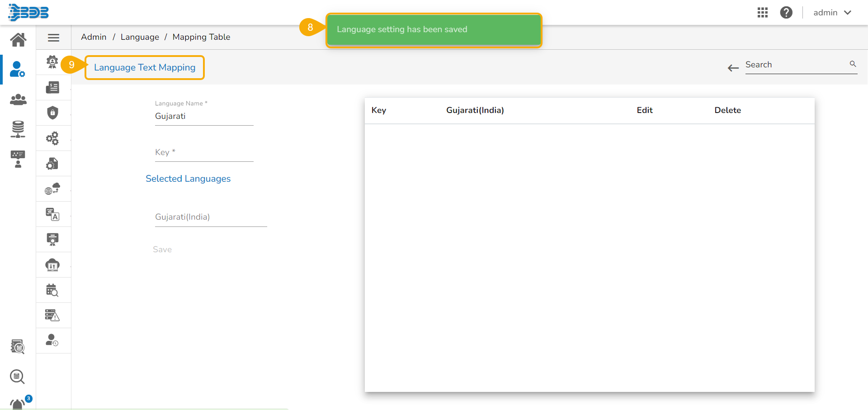
Task: Select the server warning icon in admin menu
Action: [53, 315]
